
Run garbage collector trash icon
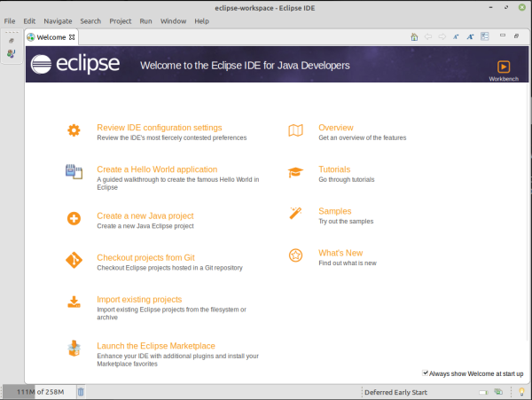pyautogui.click(x=81, y=391)
